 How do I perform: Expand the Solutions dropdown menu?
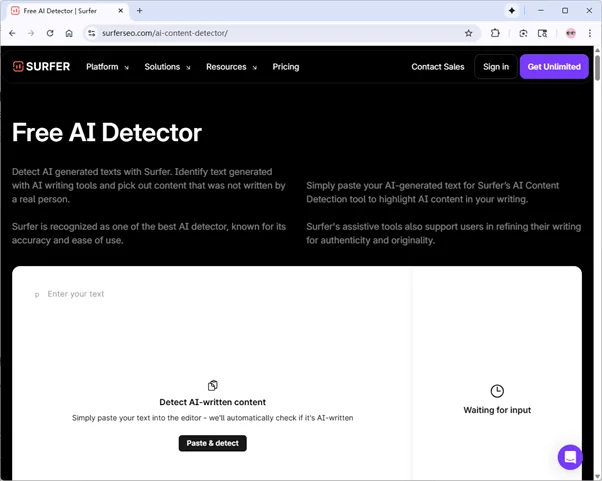pos(167,67)
